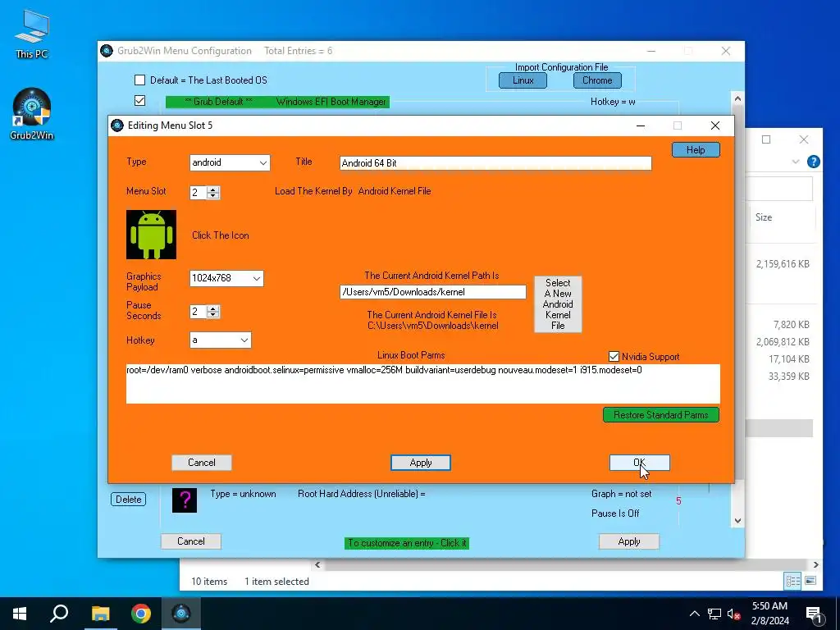Import Chrome configuration file
This screenshot has height=630, width=840.
tap(597, 80)
